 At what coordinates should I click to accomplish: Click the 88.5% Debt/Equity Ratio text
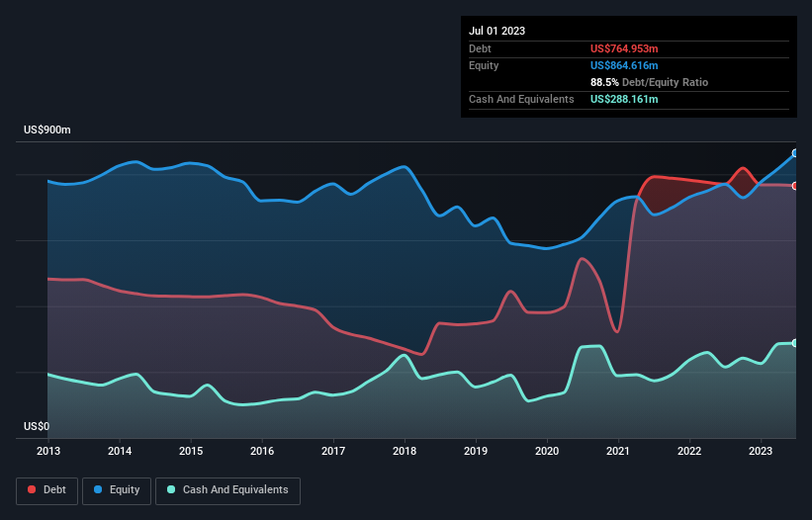coord(649,82)
